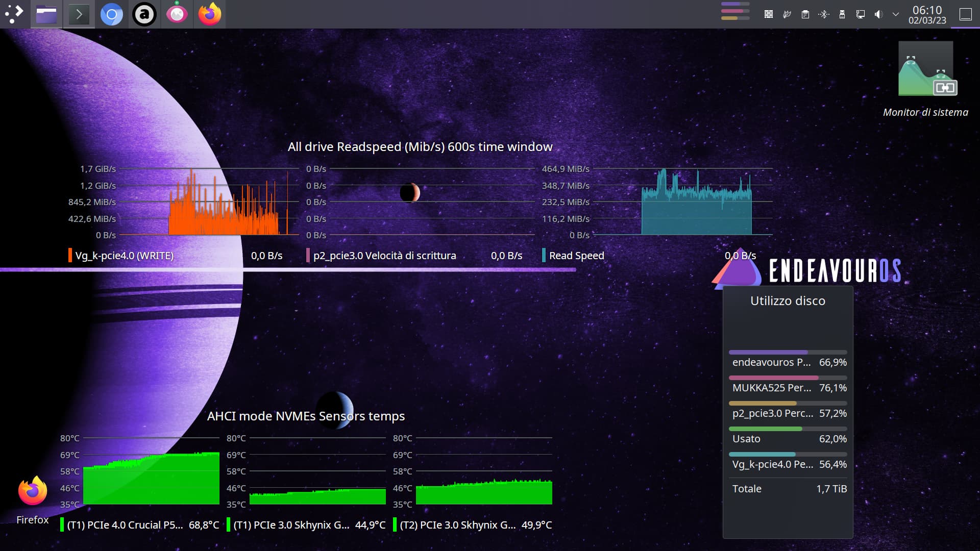
Task: Open the KDE application launcher
Action: click(14, 14)
